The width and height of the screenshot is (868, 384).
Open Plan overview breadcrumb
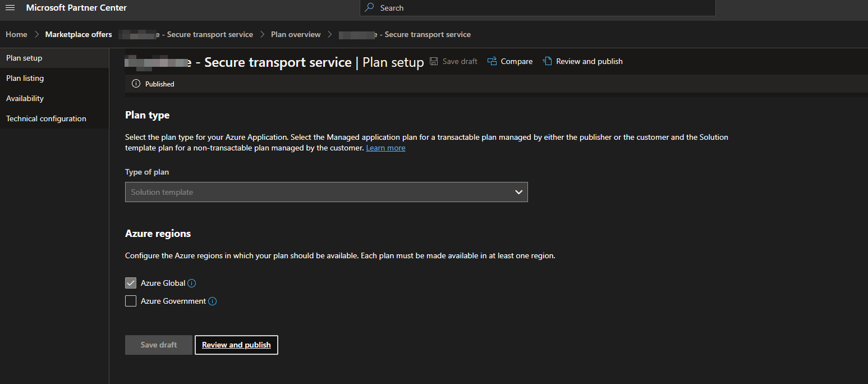[296, 34]
